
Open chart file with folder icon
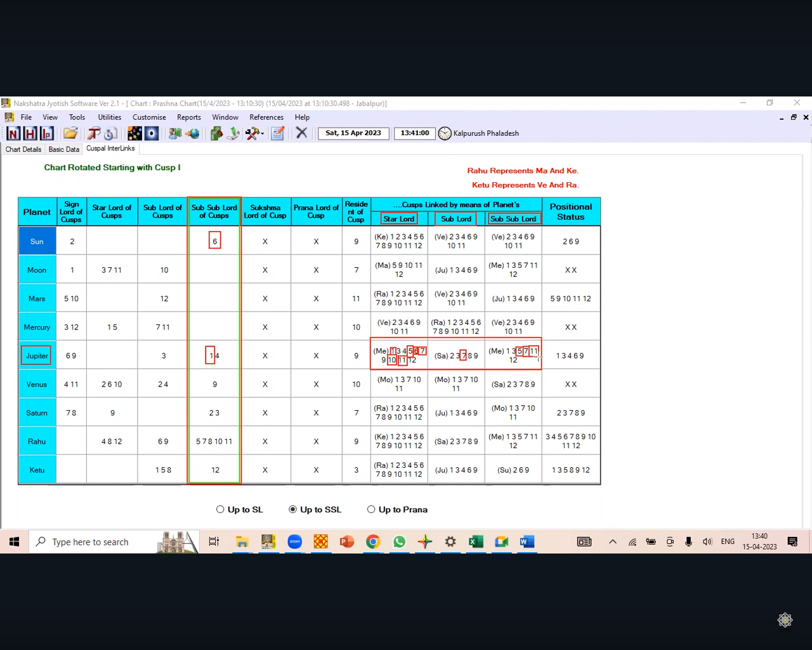tap(70, 133)
